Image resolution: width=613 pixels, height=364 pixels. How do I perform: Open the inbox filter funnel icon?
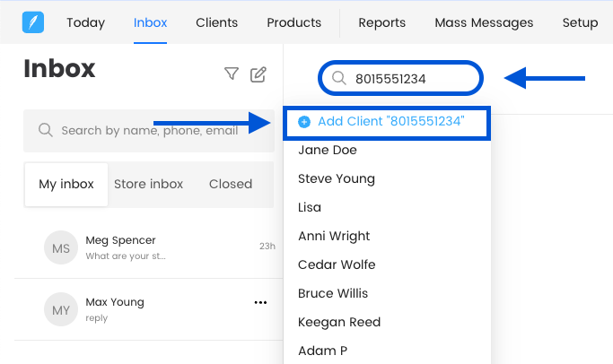coord(232,74)
